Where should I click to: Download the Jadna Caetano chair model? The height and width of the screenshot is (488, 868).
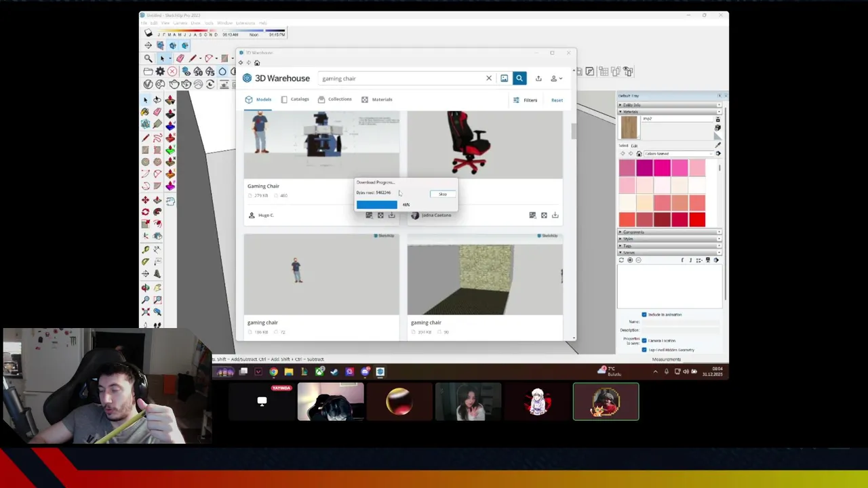555,216
